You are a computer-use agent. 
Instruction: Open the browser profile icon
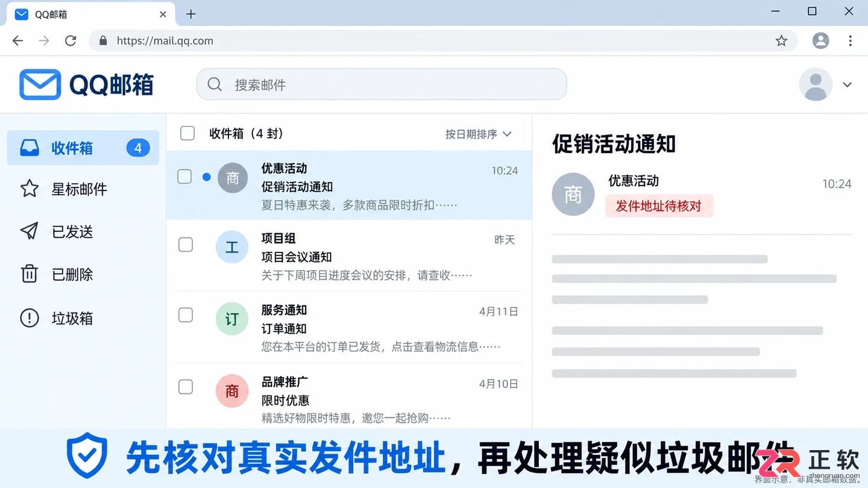[820, 41]
